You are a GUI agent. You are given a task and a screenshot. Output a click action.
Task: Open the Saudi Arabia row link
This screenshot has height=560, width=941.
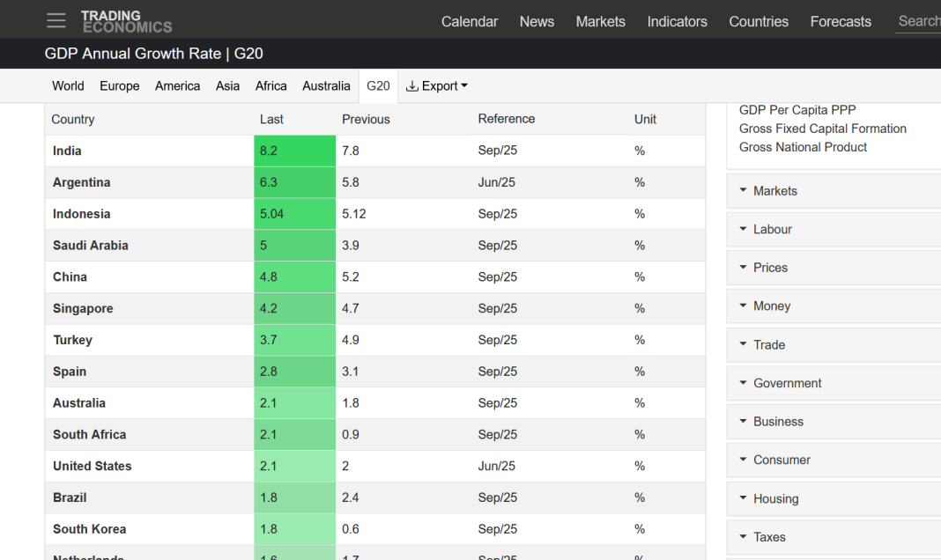(91, 246)
